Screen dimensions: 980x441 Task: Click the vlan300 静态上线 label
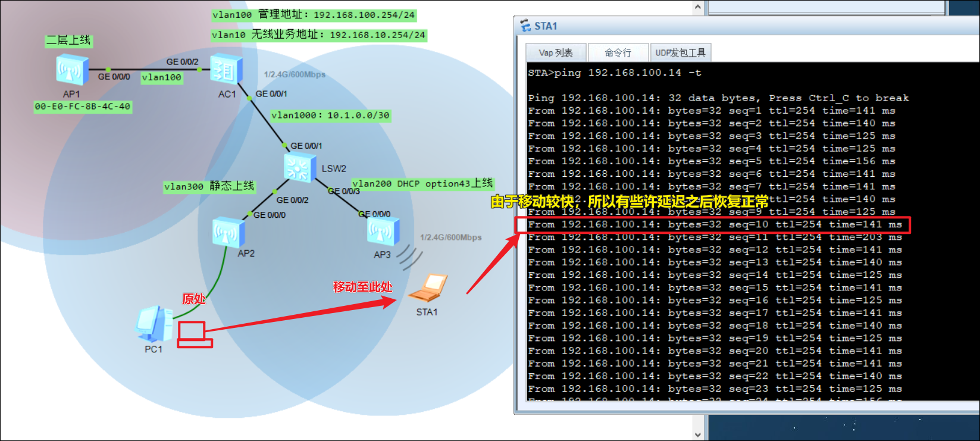coord(209,186)
